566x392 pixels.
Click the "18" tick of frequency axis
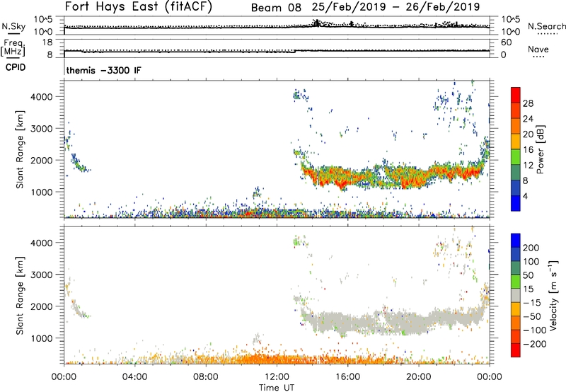click(x=47, y=42)
